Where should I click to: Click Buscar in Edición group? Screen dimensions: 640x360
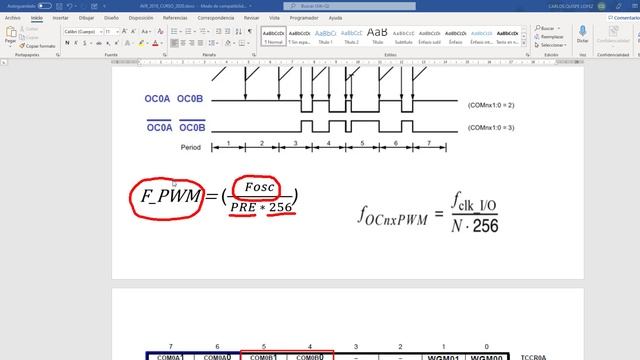[547, 28]
